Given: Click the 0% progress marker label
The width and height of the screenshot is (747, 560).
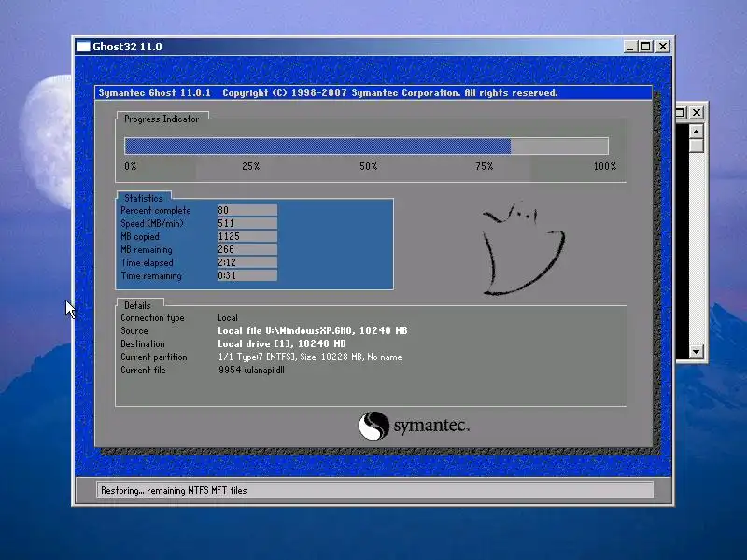Looking at the screenshot, I should click(131, 166).
